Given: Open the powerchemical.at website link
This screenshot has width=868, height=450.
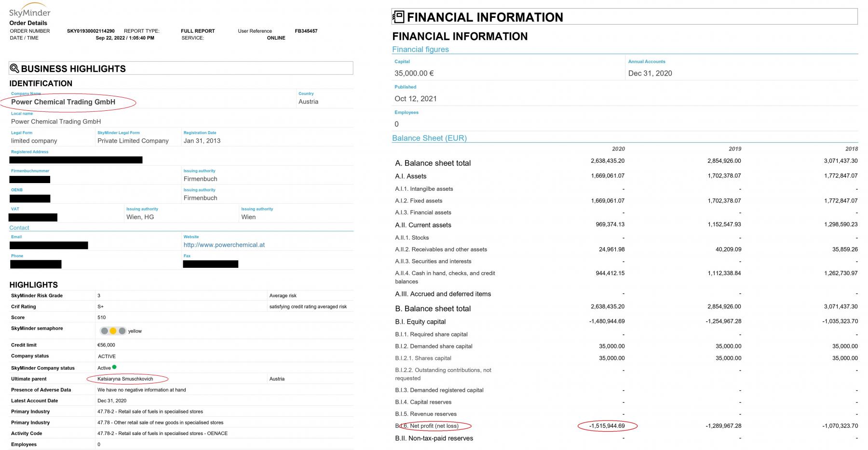Looking at the screenshot, I should tap(224, 245).
